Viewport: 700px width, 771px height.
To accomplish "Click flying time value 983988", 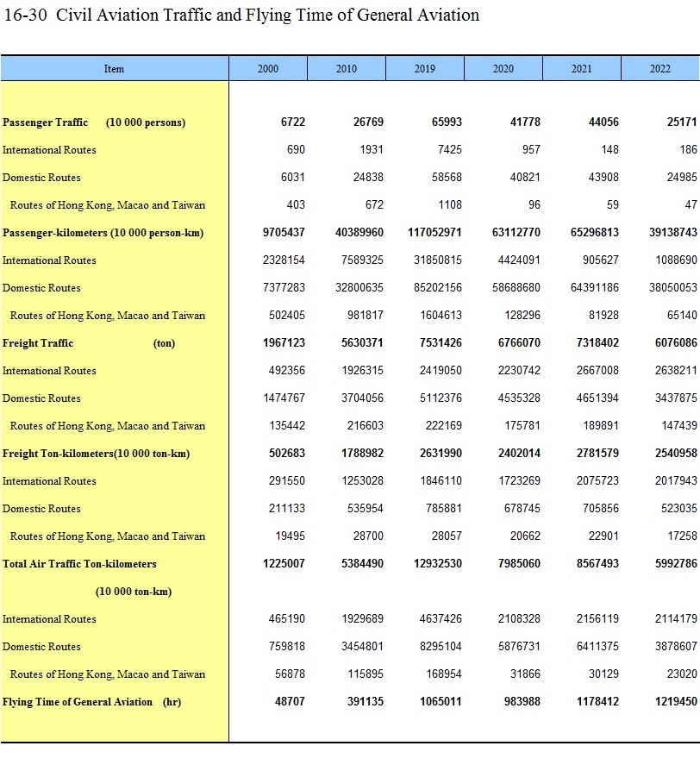I will 522,702.
